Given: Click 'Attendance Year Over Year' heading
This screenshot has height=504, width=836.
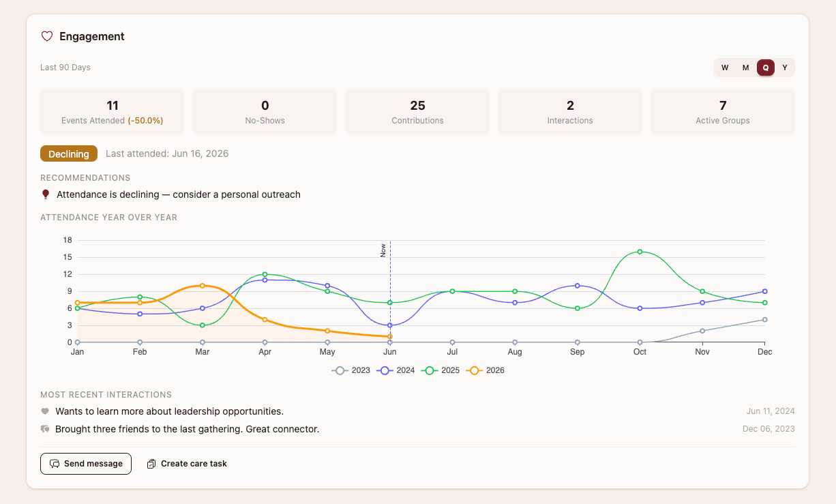Looking at the screenshot, I should (108, 218).
